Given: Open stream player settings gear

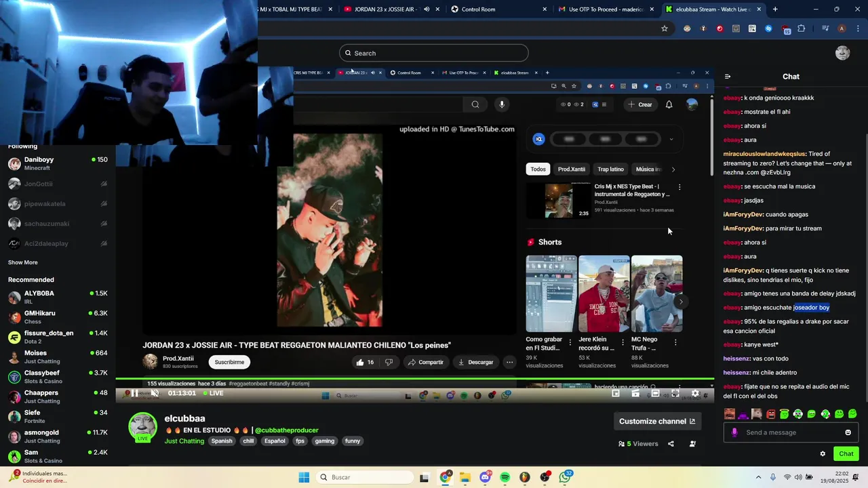Looking at the screenshot, I should click(x=695, y=393).
